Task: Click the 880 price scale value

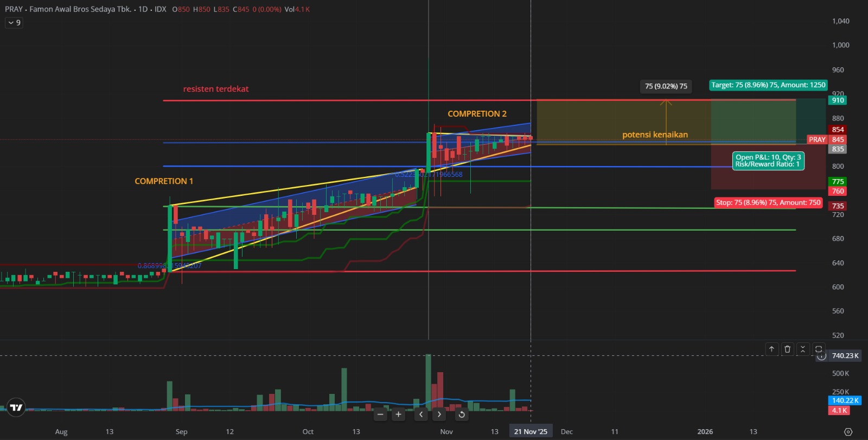Action: click(x=838, y=118)
